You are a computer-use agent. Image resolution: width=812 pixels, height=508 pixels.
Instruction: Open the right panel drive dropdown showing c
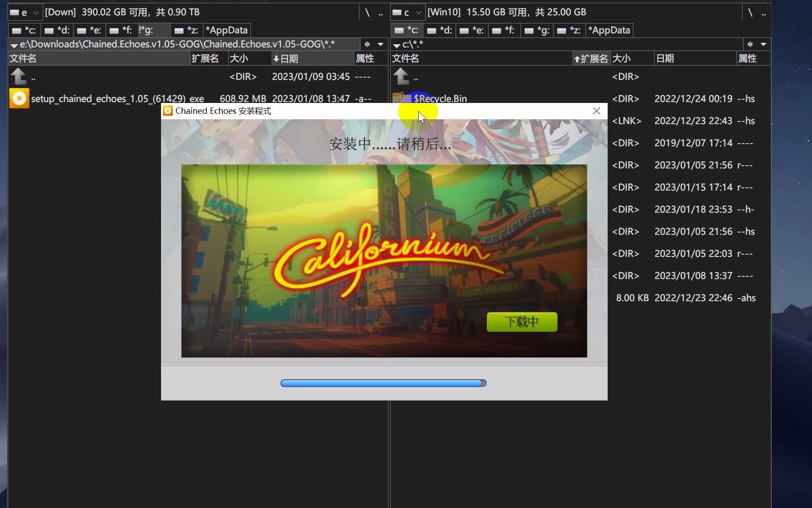(408, 12)
